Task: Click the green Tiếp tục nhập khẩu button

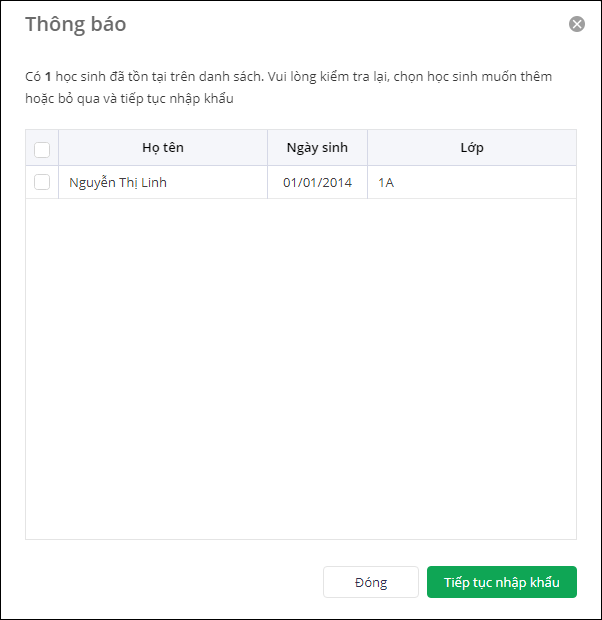Action: (x=501, y=582)
